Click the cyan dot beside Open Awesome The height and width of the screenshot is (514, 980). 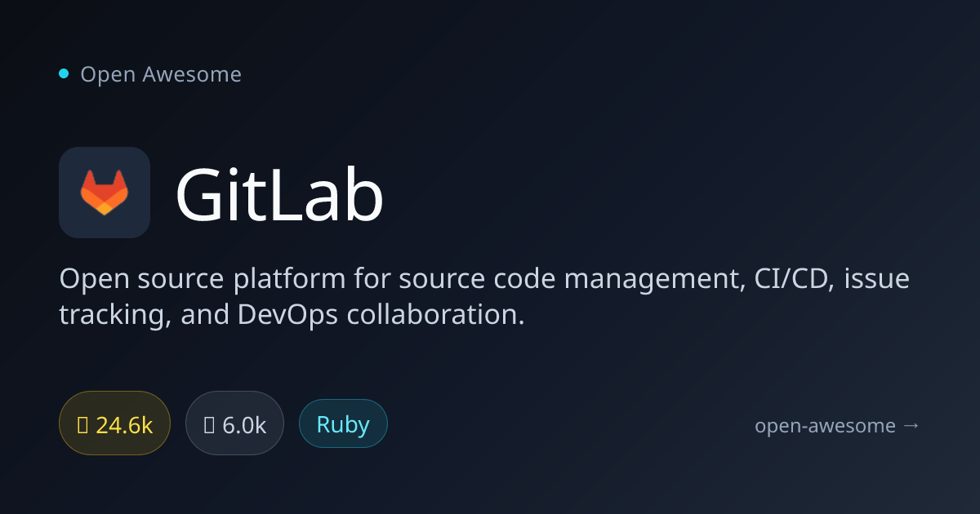(64, 74)
